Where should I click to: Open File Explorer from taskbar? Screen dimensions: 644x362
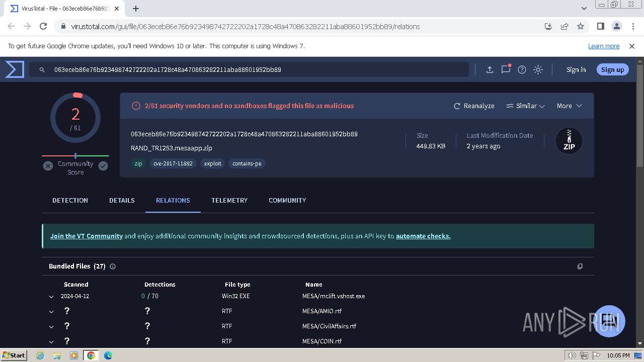(57, 355)
